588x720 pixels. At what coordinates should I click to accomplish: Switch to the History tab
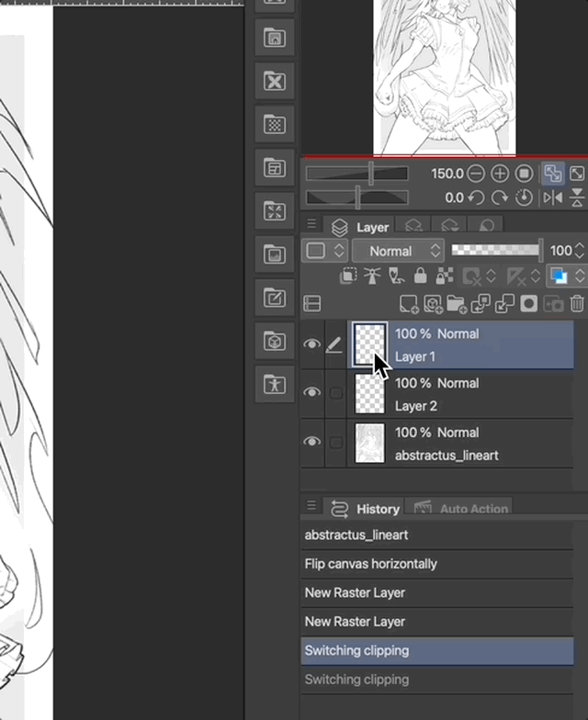tap(364, 509)
